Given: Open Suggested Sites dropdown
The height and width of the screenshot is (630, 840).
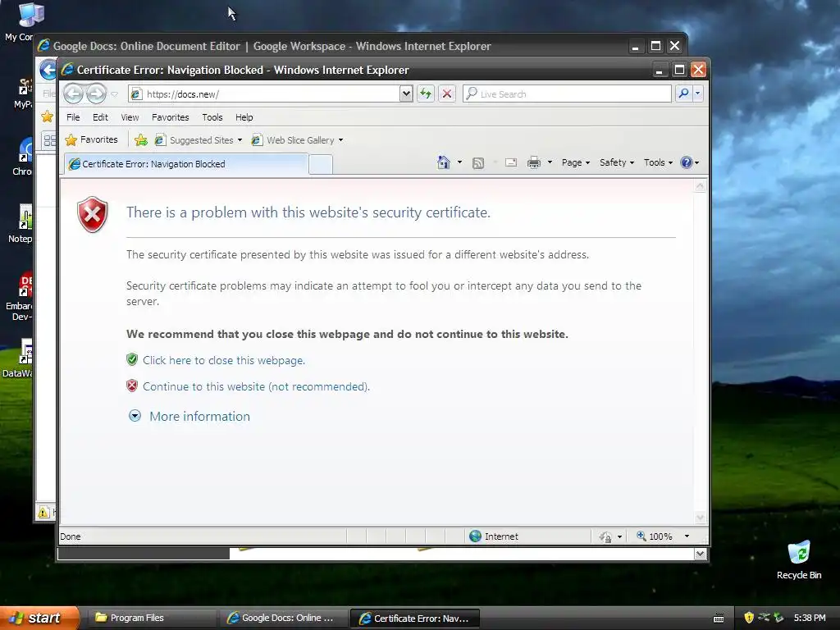Looking at the screenshot, I should 199,140.
